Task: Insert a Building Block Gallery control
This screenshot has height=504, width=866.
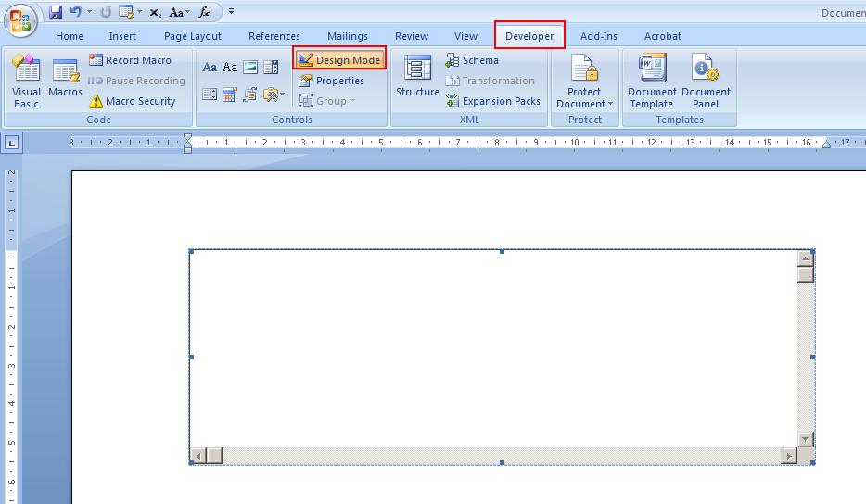Action: tap(250, 94)
